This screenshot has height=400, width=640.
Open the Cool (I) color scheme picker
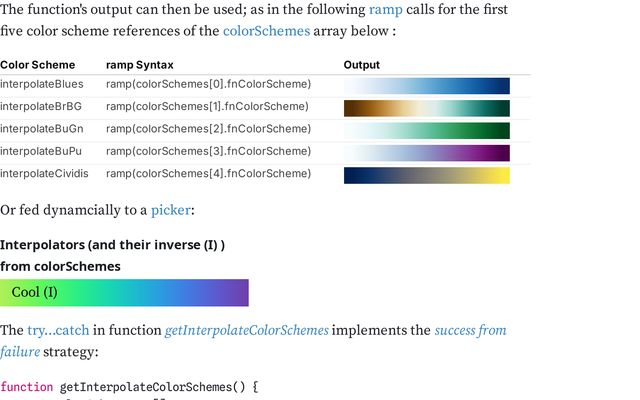124,293
